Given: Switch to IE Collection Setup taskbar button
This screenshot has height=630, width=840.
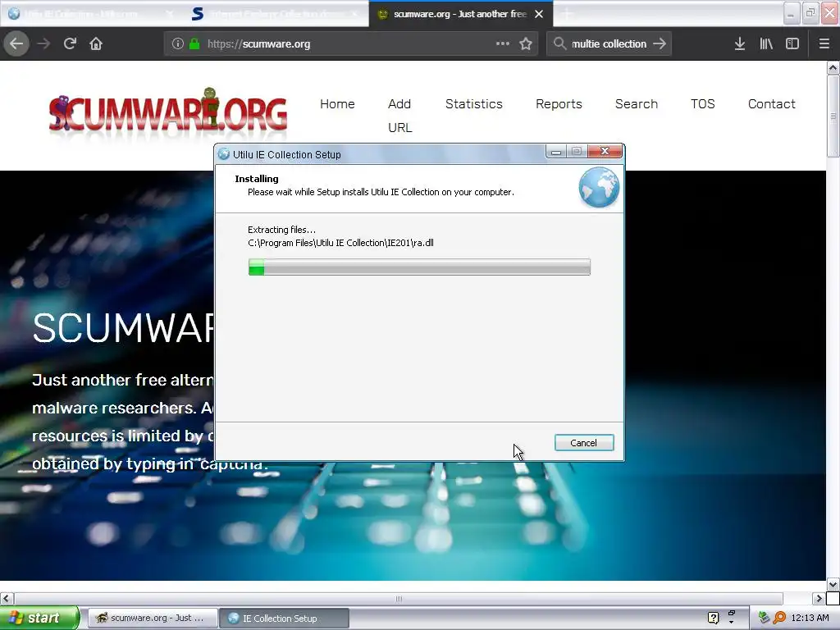Looking at the screenshot, I should (285, 618).
